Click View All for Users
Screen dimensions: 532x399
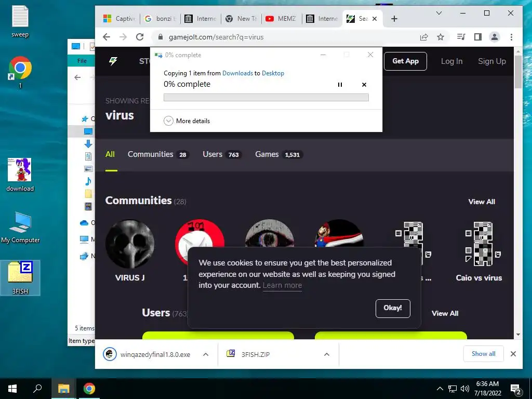(x=445, y=313)
